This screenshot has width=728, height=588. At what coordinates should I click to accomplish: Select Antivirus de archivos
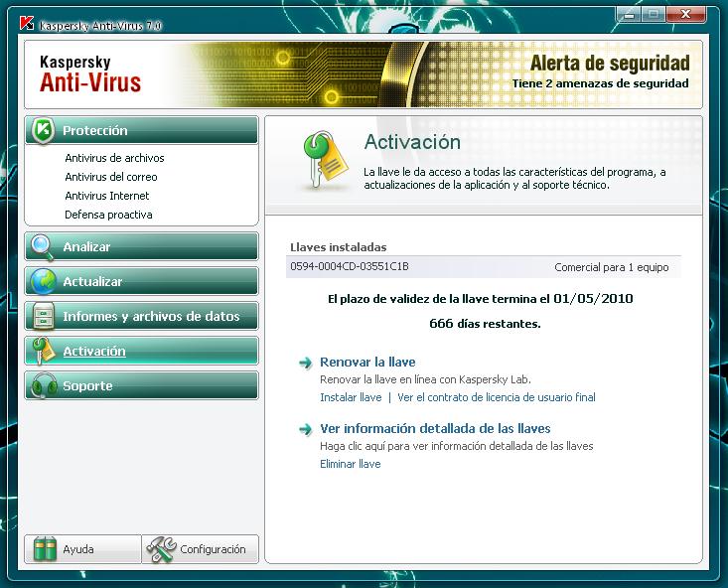[114, 158]
